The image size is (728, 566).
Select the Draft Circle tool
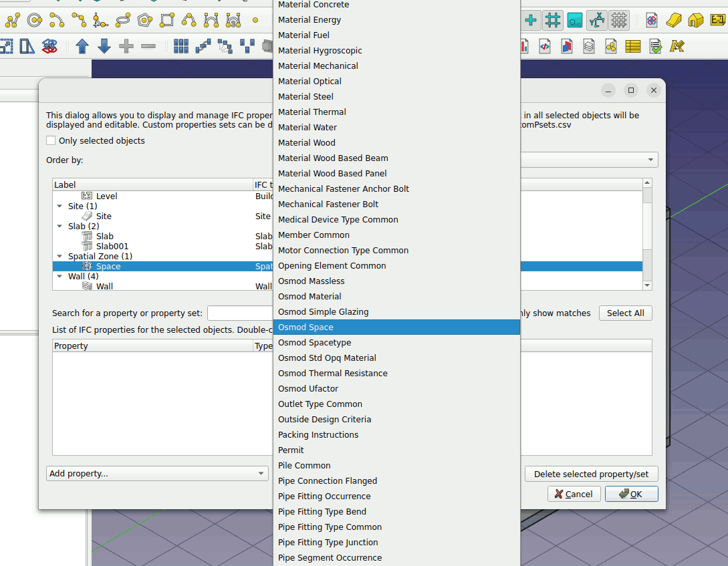[x=35, y=21]
